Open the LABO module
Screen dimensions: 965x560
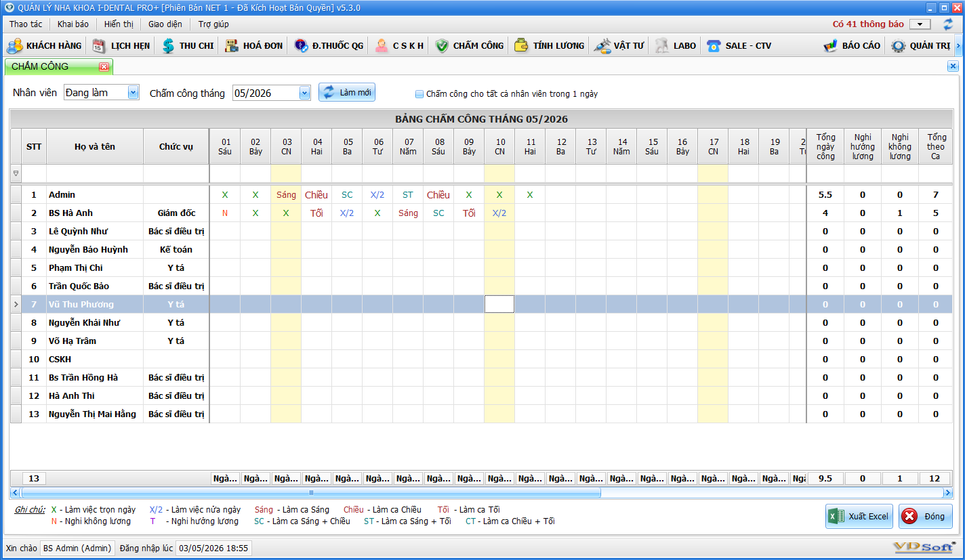point(676,45)
